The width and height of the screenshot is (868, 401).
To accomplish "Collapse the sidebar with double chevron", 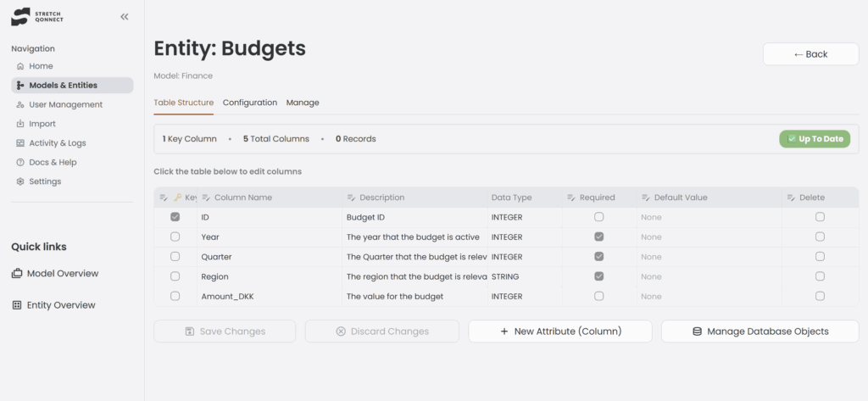I will pyautogui.click(x=125, y=16).
